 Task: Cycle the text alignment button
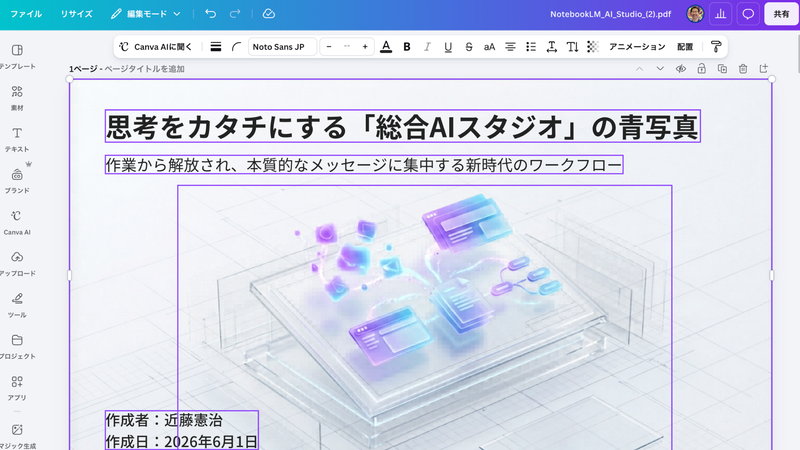tap(510, 47)
